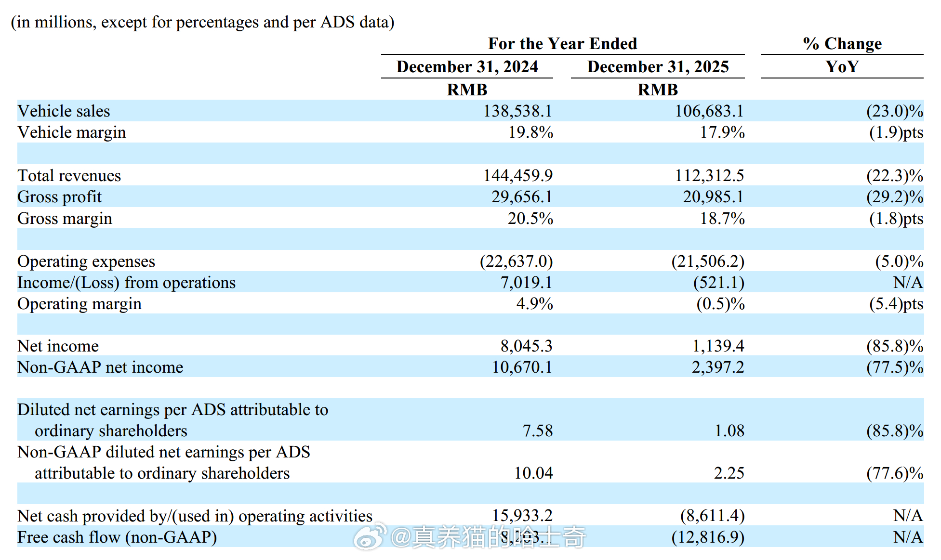Select the 'December 31, 2025' column header
Image resolution: width=941 pixels, height=560 pixels.
[658, 67]
